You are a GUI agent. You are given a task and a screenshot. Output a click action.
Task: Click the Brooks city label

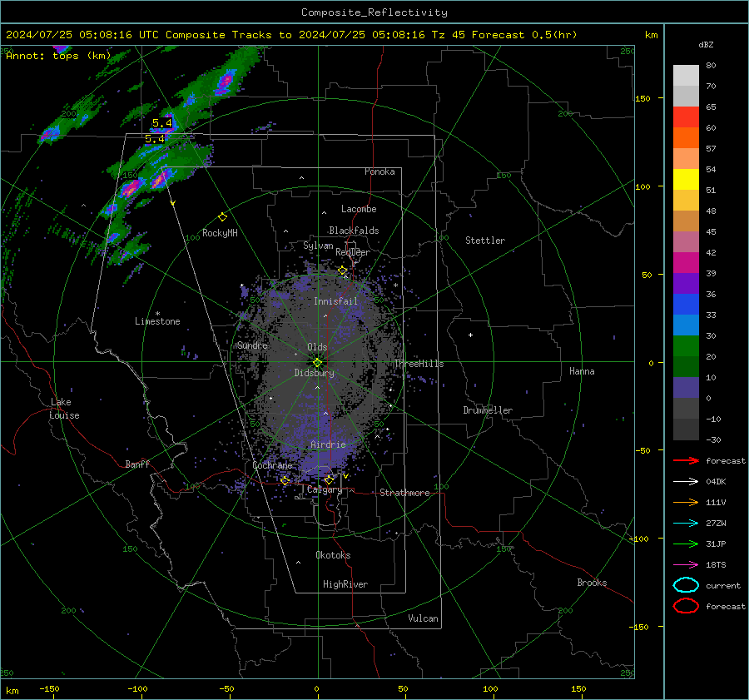point(592,583)
